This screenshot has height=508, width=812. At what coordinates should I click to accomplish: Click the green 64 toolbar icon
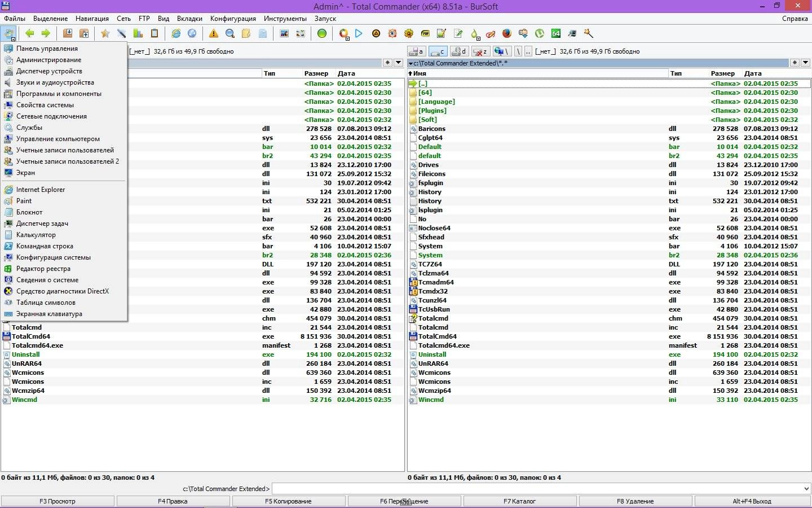[x=556, y=34]
